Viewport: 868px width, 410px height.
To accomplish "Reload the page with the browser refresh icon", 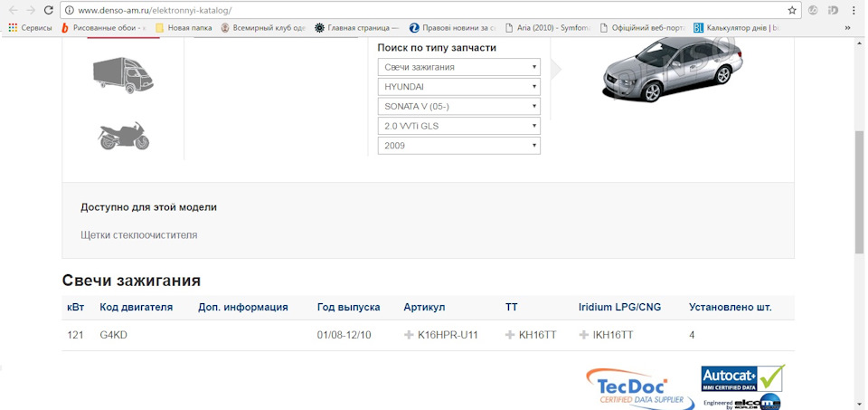I will click(x=48, y=10).
